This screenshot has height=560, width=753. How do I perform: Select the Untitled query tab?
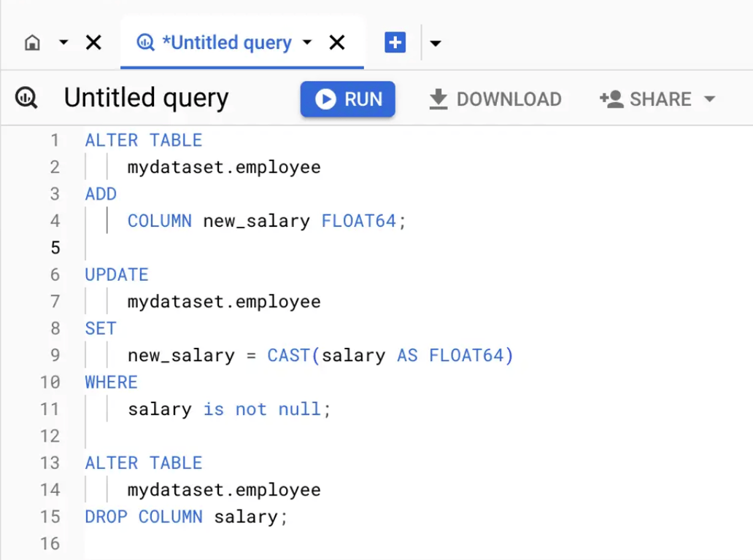(227, 43)
